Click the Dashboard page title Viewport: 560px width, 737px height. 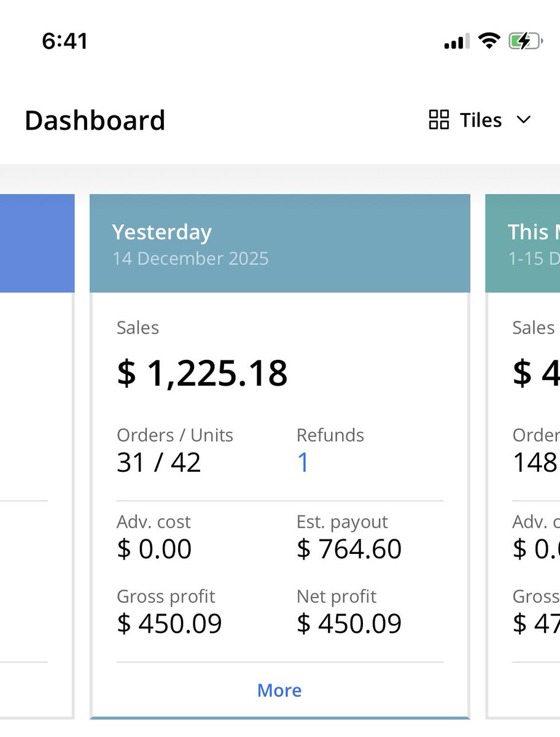pos(95,120)
